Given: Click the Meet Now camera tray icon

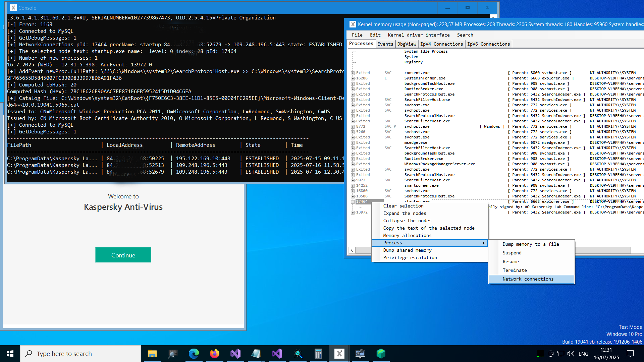Looking at the screenshot, I should point(551,354).
